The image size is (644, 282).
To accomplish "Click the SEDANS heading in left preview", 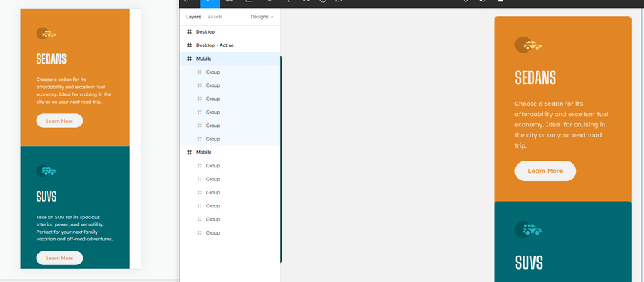I will (x=51, y=59).
